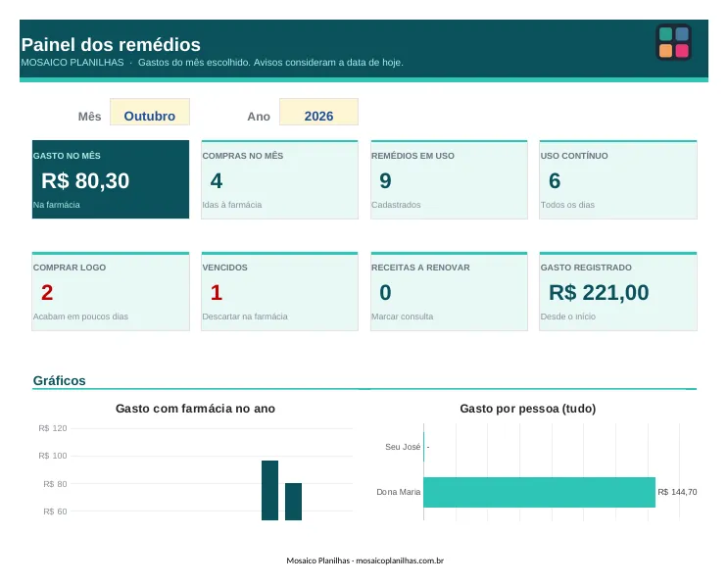Screen dimensions: 728x585
Task: Click the Receitas a renovar value 0
Action: click(x=385, y=292)
